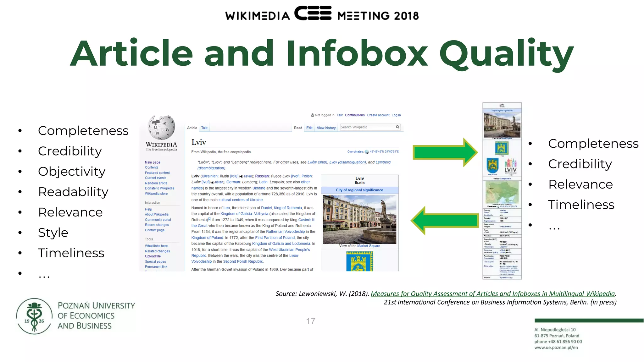Click Permanent link in Tools

[x=156, y=266]
